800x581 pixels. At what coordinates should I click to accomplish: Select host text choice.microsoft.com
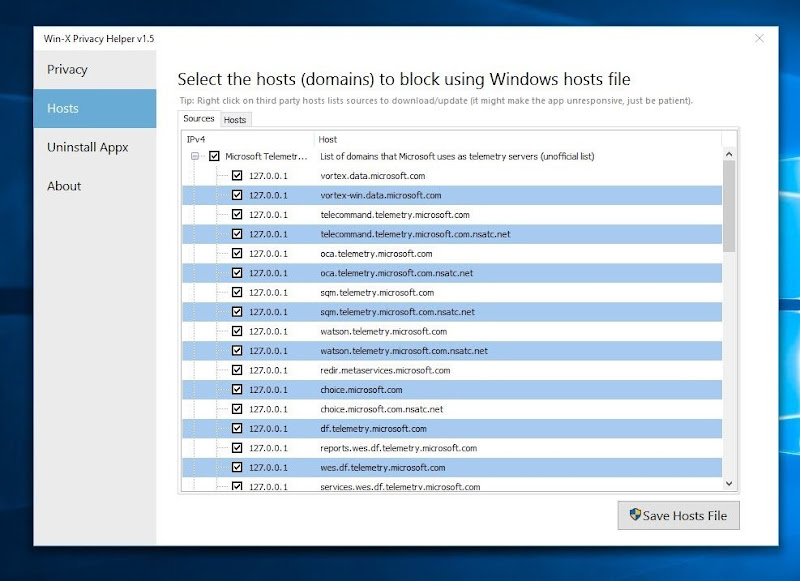(361, 390)
